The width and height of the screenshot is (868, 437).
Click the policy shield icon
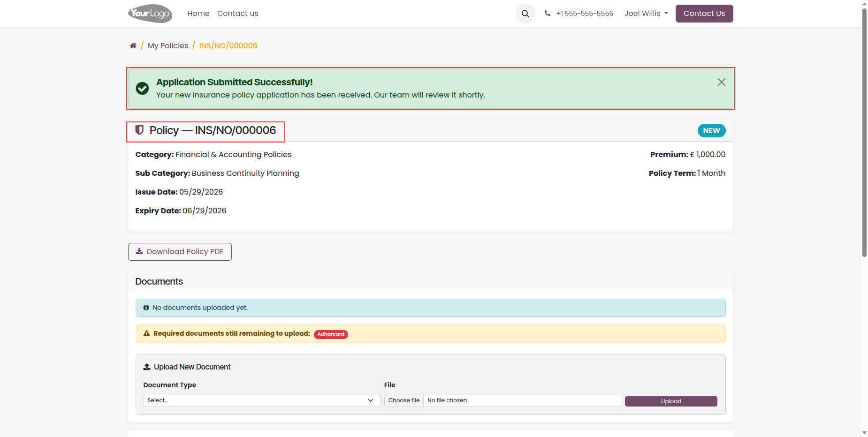tap(139, 130)
